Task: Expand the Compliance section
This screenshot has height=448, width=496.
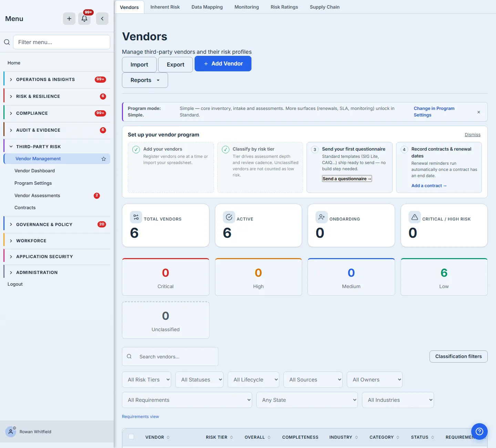Action: point(57,113)
